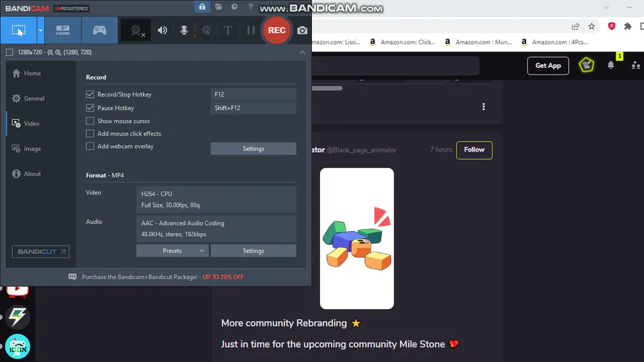
Task: Click the Bandicam lock icon
Action: [x=202, y=6]
